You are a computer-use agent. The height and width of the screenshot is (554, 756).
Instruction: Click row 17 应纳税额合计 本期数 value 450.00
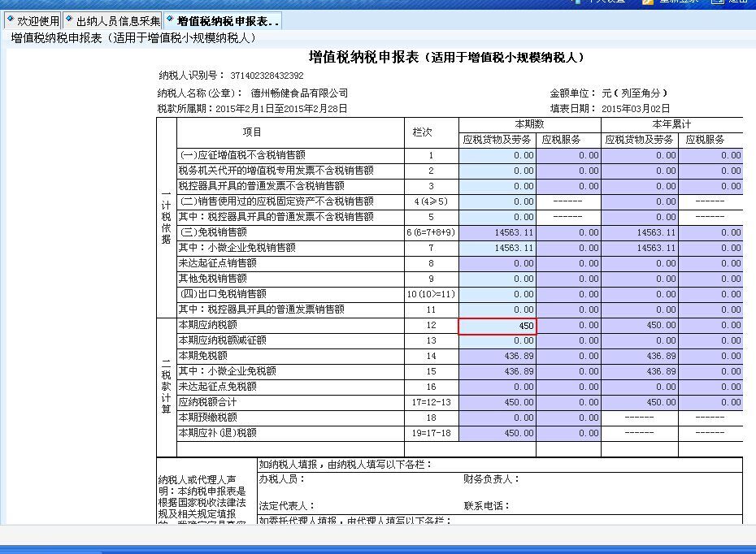pos(497,402)
